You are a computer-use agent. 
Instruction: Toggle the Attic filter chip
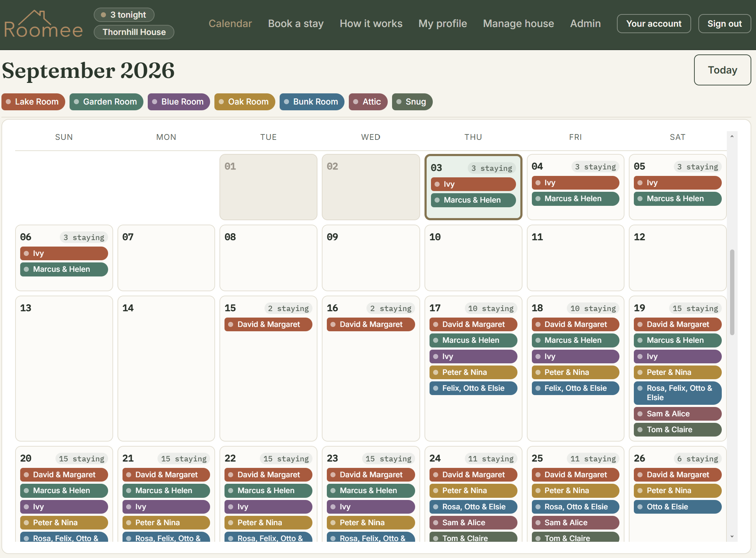(368, 102)
